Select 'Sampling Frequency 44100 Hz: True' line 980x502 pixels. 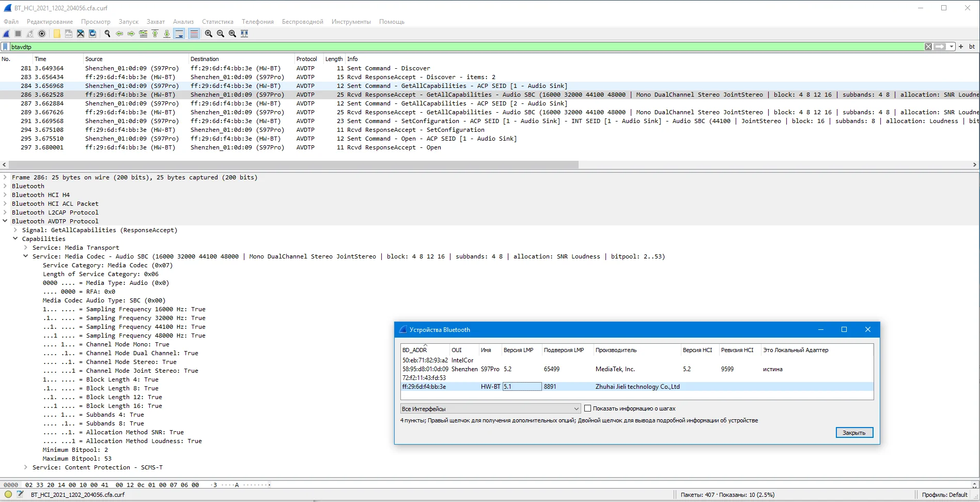click(x=124, y=327)
